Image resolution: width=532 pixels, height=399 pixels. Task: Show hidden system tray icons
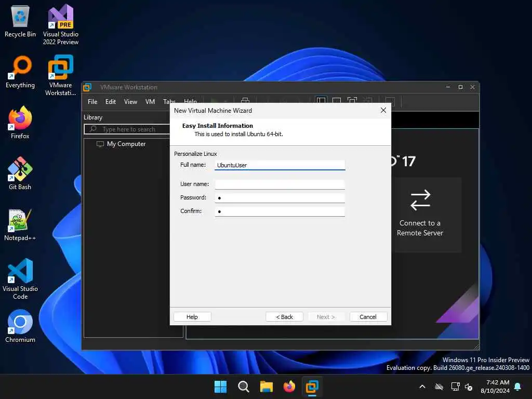pos(422,387)
